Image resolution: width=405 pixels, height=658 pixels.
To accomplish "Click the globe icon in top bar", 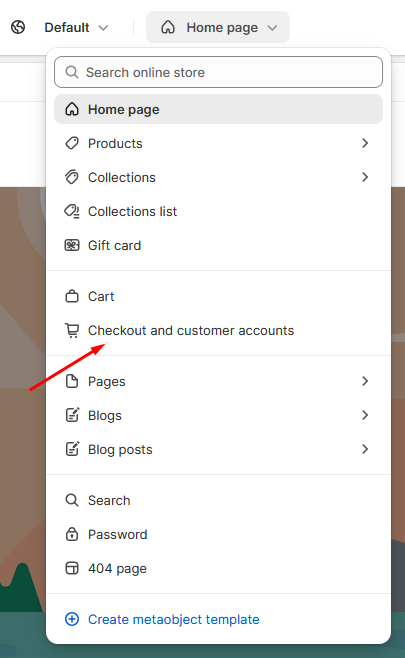I will (x=18, y=27).
